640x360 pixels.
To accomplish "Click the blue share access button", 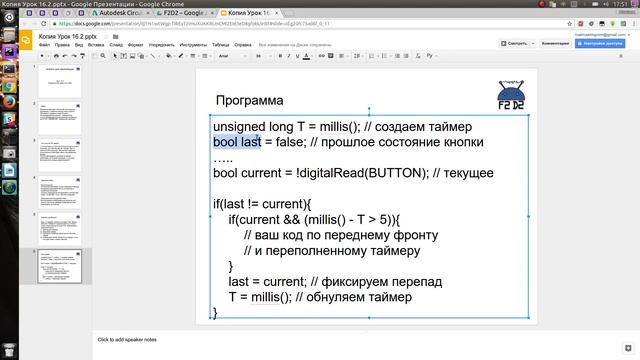I will pos(600,43).
